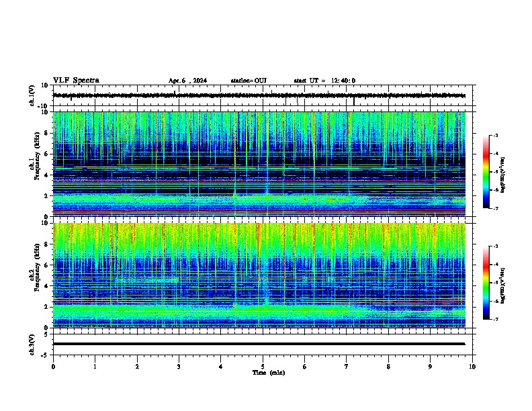
Task: Click the 'station=OUI' label
Action: tap(249, 81)
